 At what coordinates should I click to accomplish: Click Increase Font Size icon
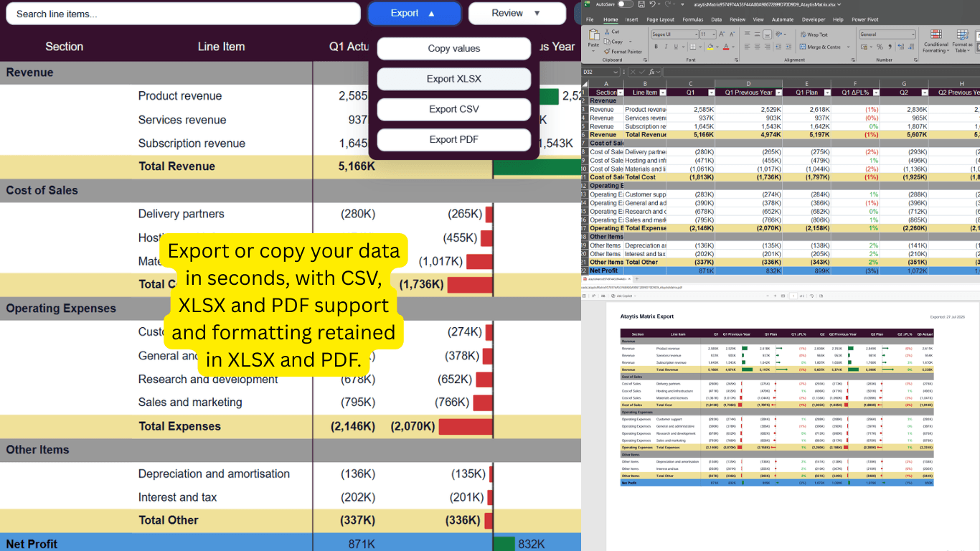[x=722, y=34]
